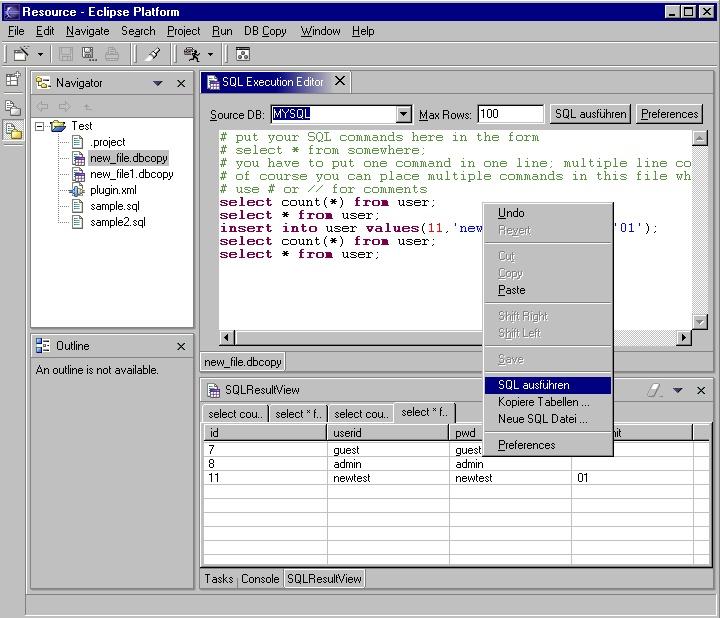Open the New wizard dropdown arrow
Viewport: 720px width, 618px height.
click(40, 54)
